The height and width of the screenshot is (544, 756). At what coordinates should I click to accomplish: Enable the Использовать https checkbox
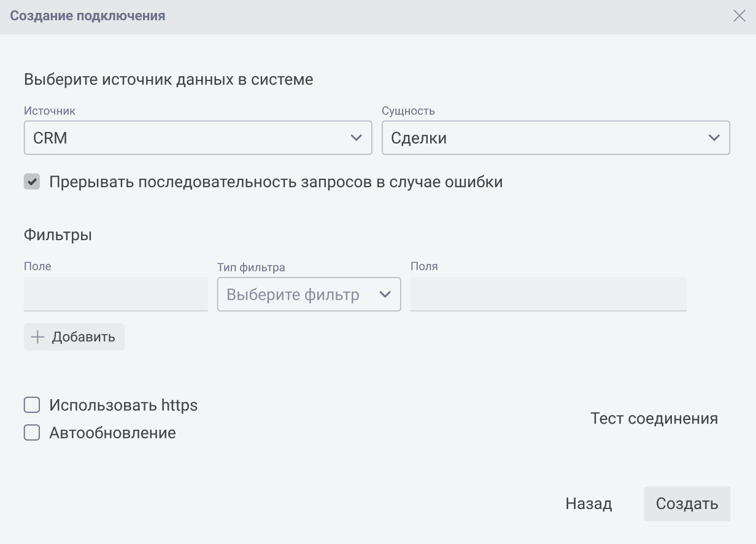click(x=32, y=405)
